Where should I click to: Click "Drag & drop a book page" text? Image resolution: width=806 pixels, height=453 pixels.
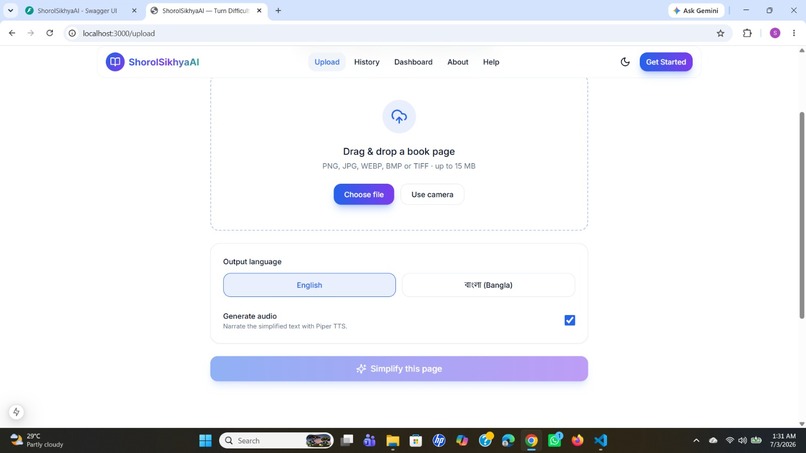(x=399, y=151)
